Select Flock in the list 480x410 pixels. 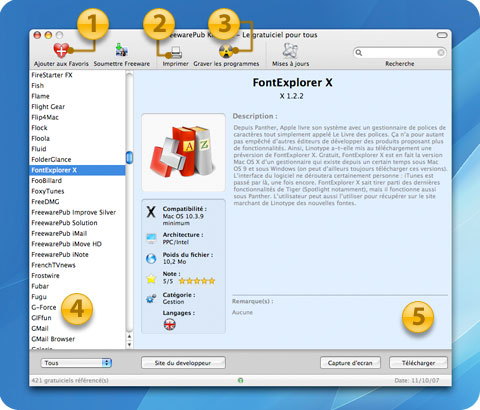pos(77,128)
